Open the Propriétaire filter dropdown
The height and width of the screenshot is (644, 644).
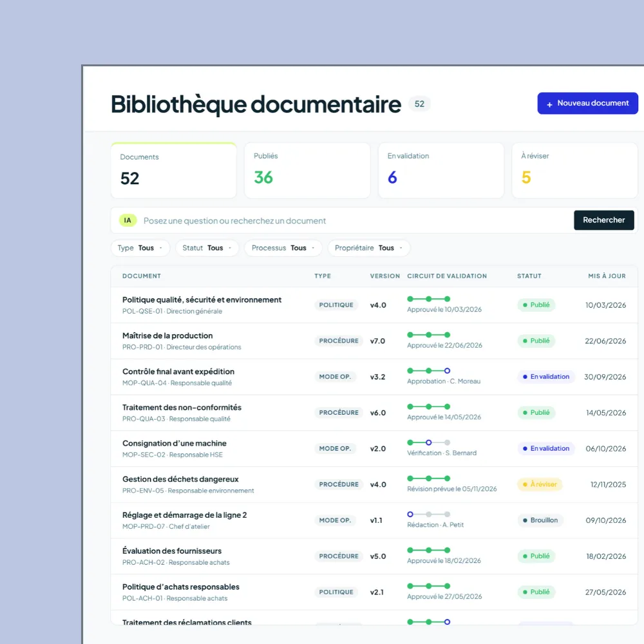369,248
